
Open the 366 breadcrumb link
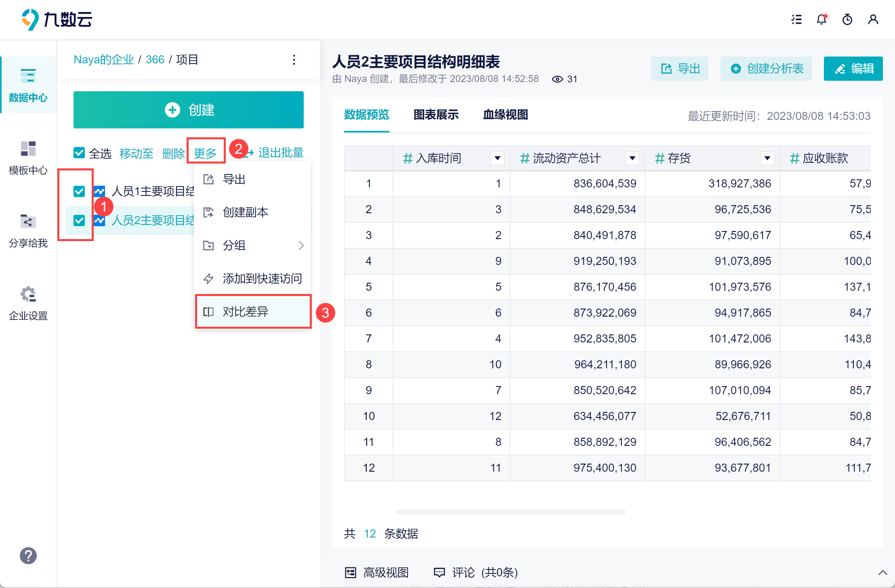155,60
